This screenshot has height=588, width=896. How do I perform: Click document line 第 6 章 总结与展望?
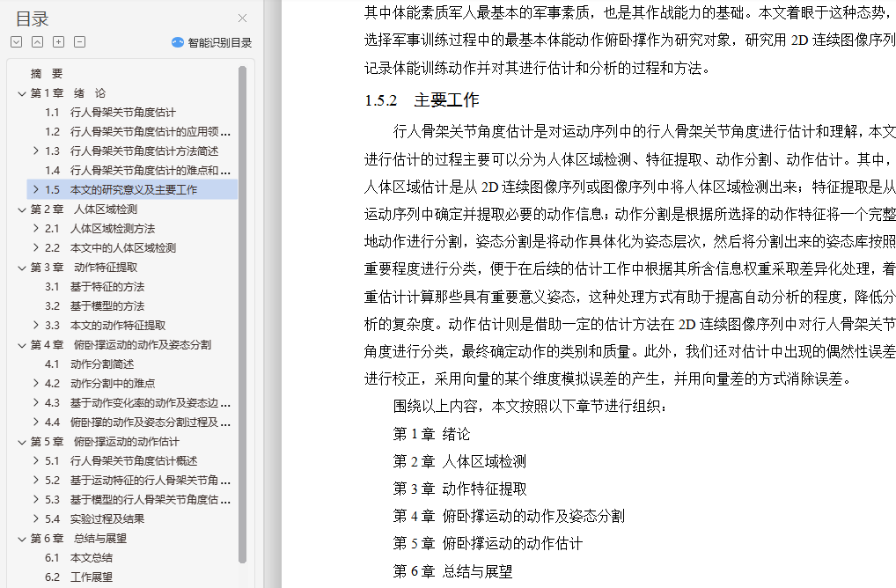click(452, 571)
